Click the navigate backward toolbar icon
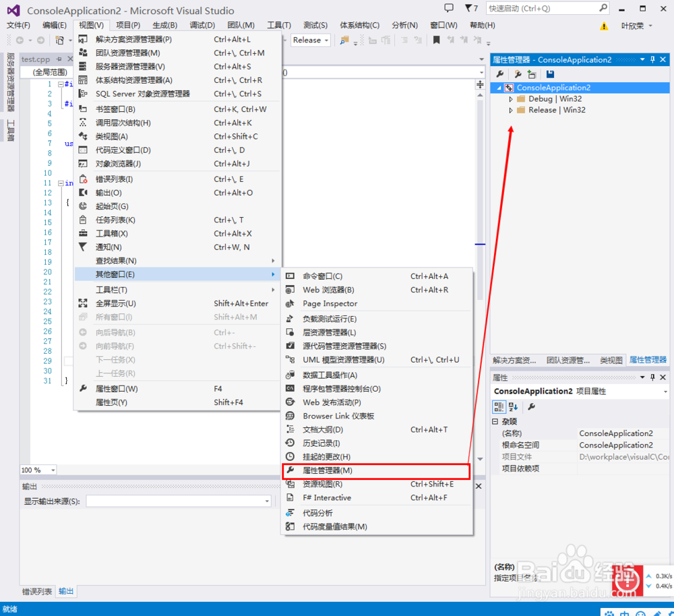The height and width of the screenshot is (616, 674). (x=20, y=40)
